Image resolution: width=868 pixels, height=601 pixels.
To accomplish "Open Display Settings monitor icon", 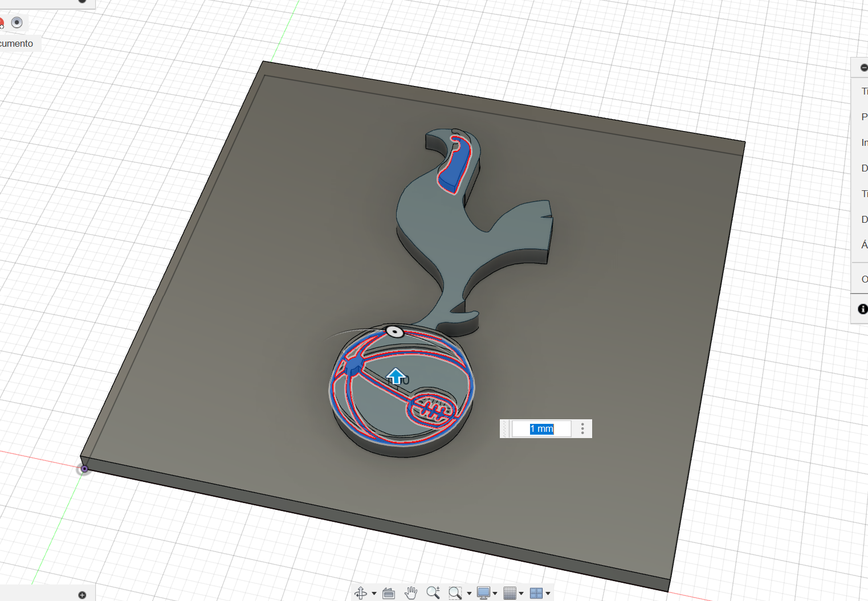I will point(483,593).
